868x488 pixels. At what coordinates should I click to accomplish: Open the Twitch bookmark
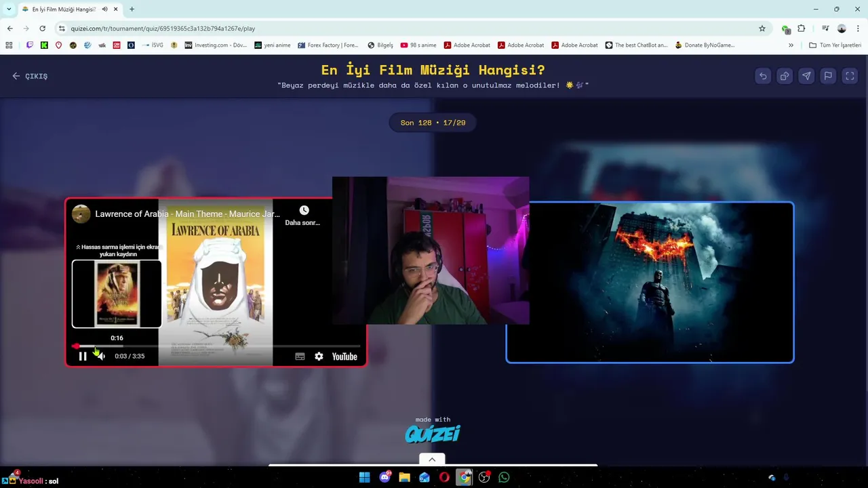click(x=30, y=45)
